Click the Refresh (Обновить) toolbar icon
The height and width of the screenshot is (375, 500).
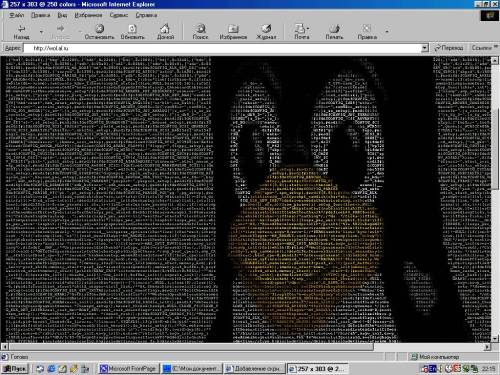point(132,29)
